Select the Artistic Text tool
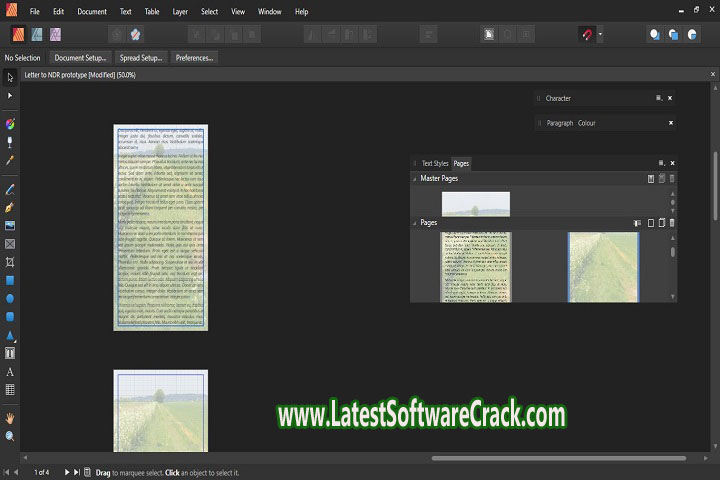The image size is (720, 480). click(x=10, y=372)
